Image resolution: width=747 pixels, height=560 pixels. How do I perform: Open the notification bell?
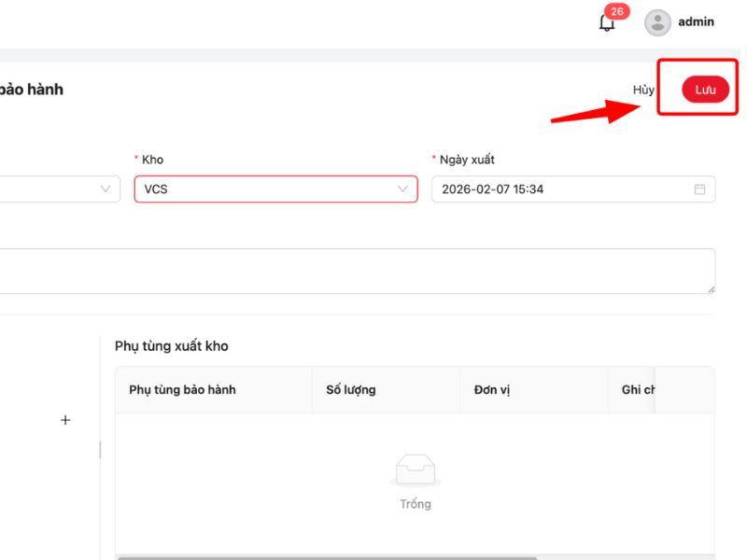click(x=607, y=23)
